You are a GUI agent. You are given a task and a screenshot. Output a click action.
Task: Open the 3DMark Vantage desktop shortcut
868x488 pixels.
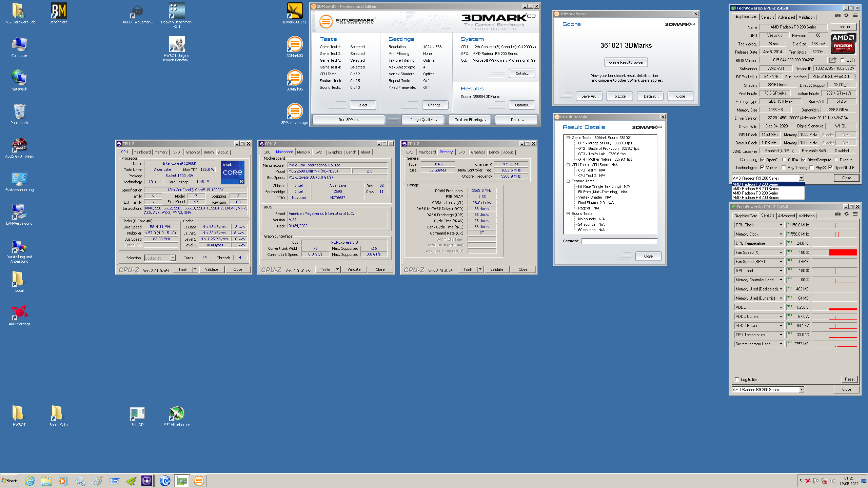(294, 114)
